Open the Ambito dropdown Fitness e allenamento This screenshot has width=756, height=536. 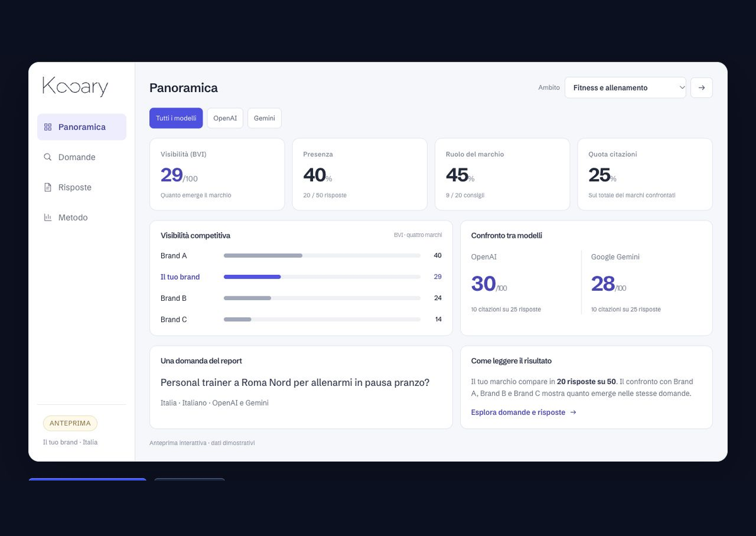(x=626, y=88)
